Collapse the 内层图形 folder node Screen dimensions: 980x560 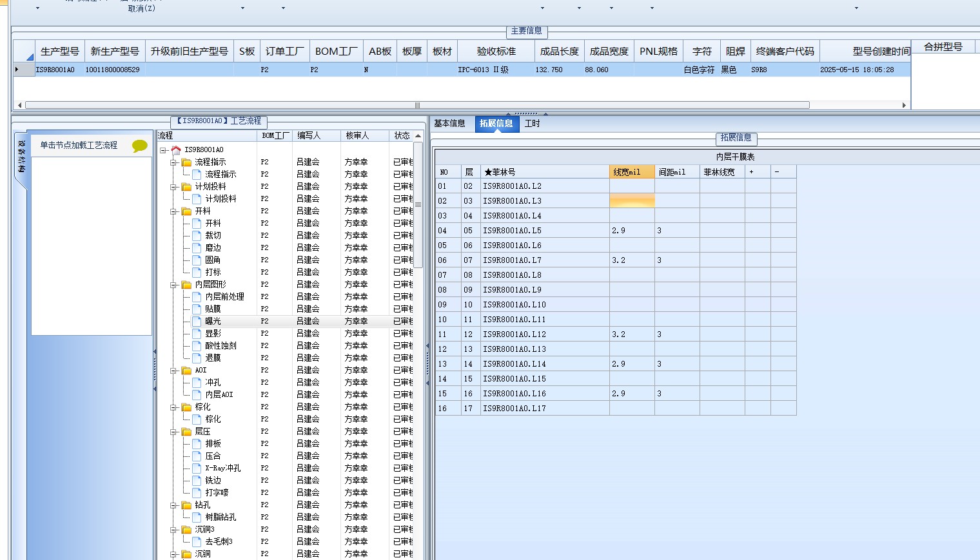[x=173, y=285]
